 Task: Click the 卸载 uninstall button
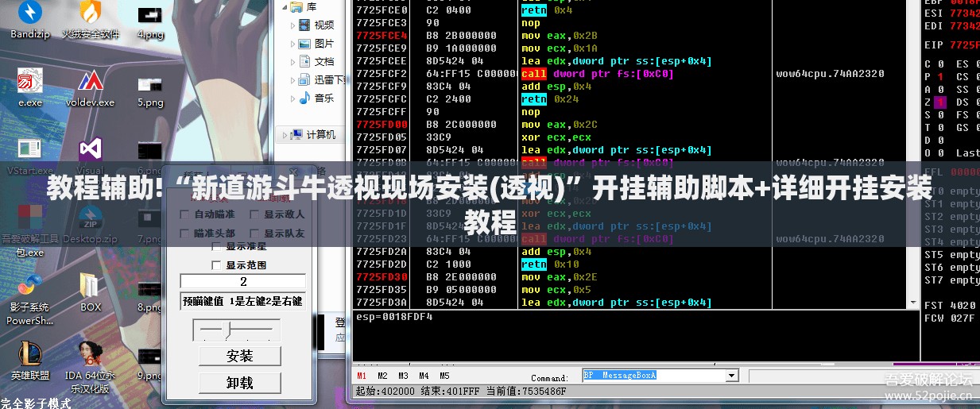pos(239,383)
